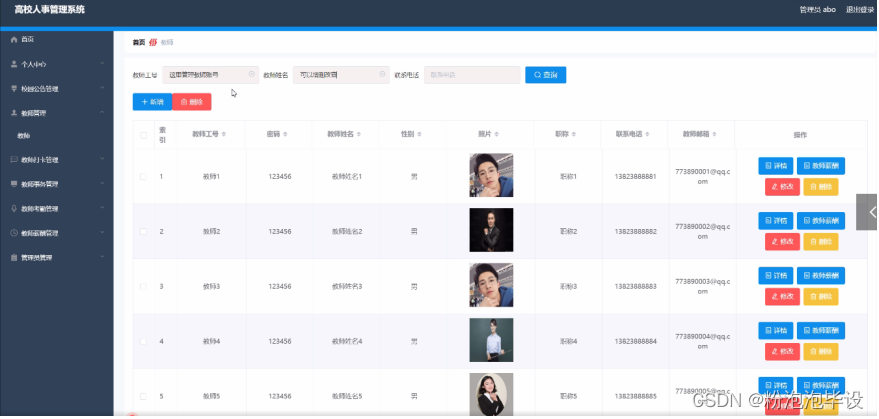Viewport: 879px width, 419px height.
Task: Tick the checkbox for 教师3 row
Action: (x=144, y=287)
